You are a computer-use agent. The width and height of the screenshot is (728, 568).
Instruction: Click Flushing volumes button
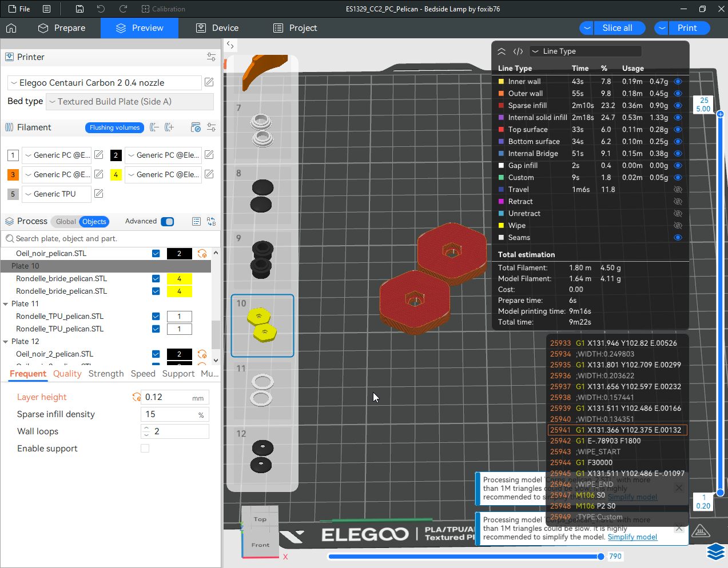pyautogui.click(x=114, y=127)
